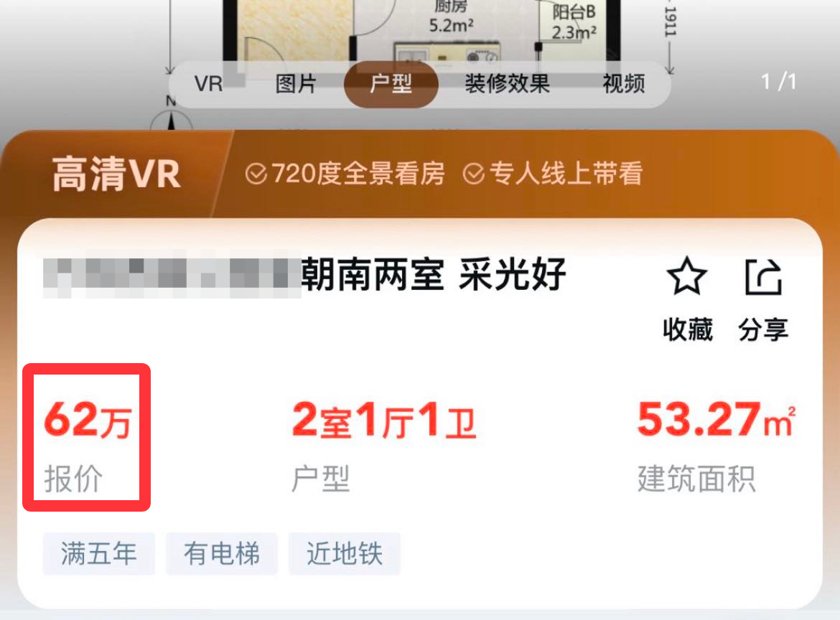Screen dimensions: 840x620
Task: Open the 视频 tab
Action: 624,84
